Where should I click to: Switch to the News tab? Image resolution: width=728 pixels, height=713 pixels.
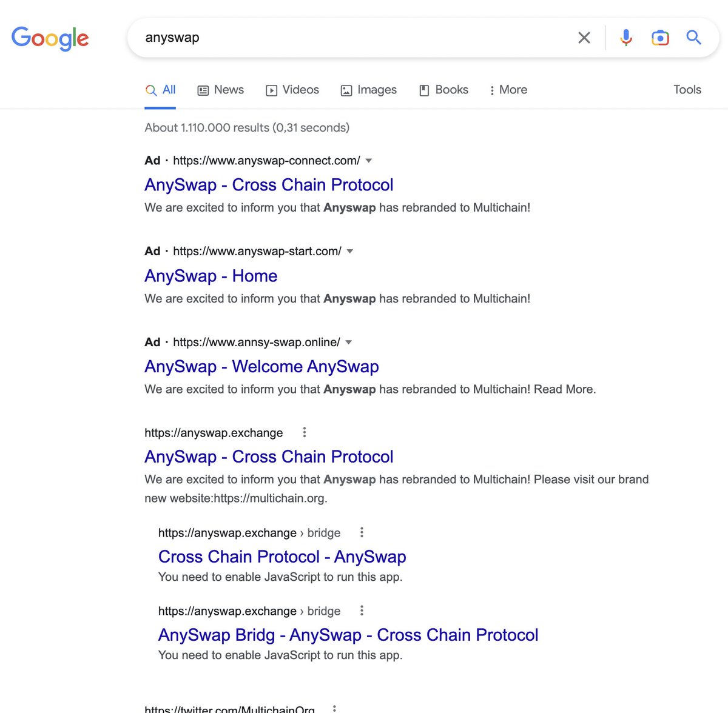click(x=221, y=90)
